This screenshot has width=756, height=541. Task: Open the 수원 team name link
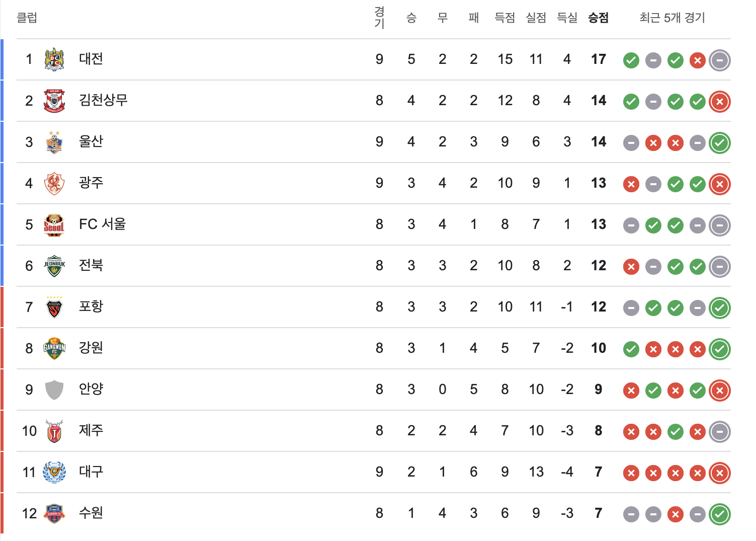pos(91,512)
